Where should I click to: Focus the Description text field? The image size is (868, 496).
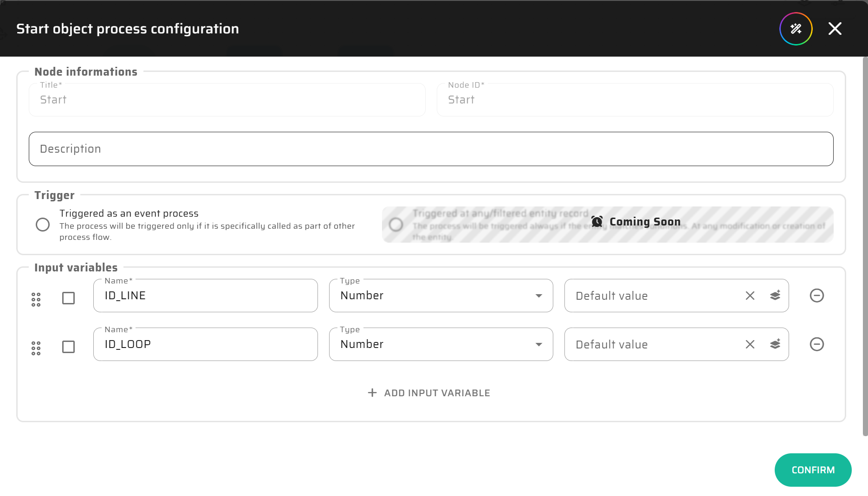click(x=431, y=149)
